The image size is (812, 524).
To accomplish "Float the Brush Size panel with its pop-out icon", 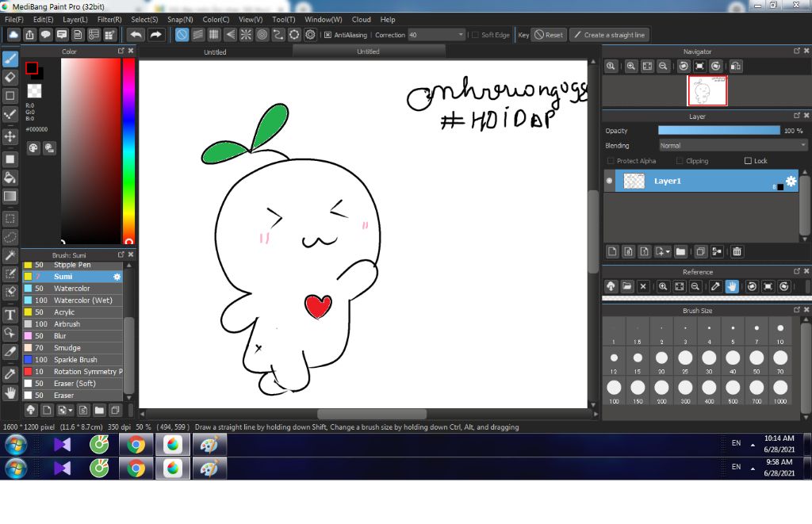I will (797, 310).
